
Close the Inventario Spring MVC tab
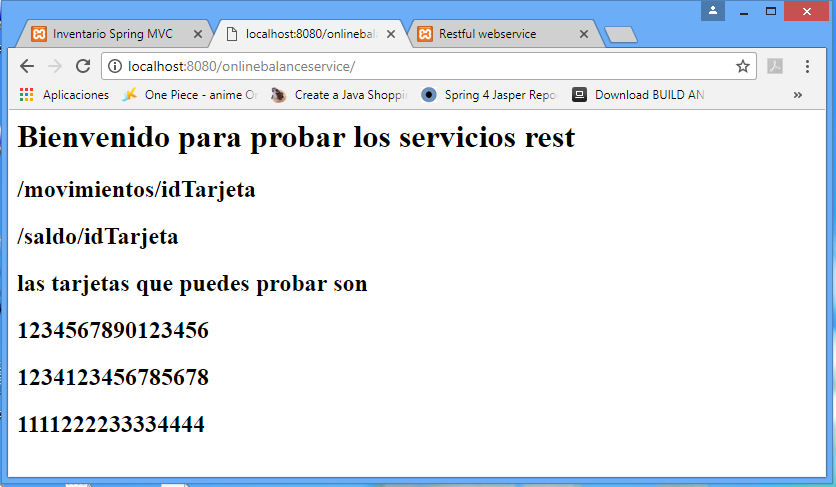coord(198,34)
